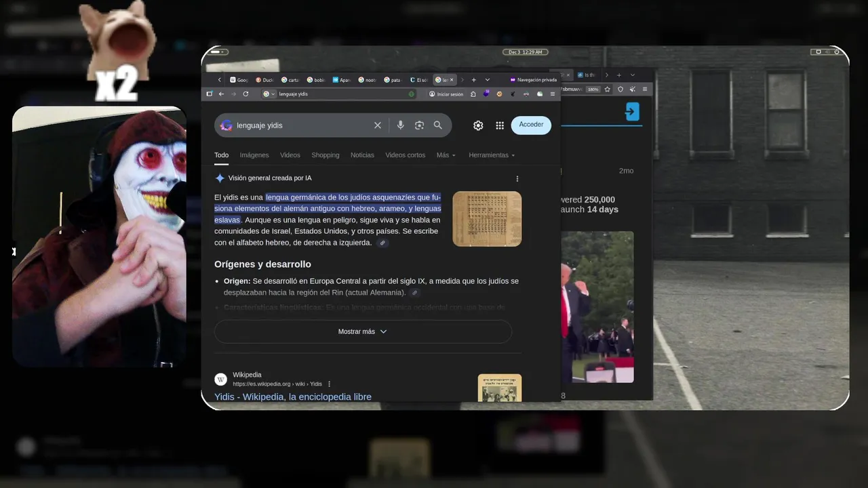Switch to the Duck browser tab
The height and width of the screenshot is (488, 868).
[x=264, y=80]
